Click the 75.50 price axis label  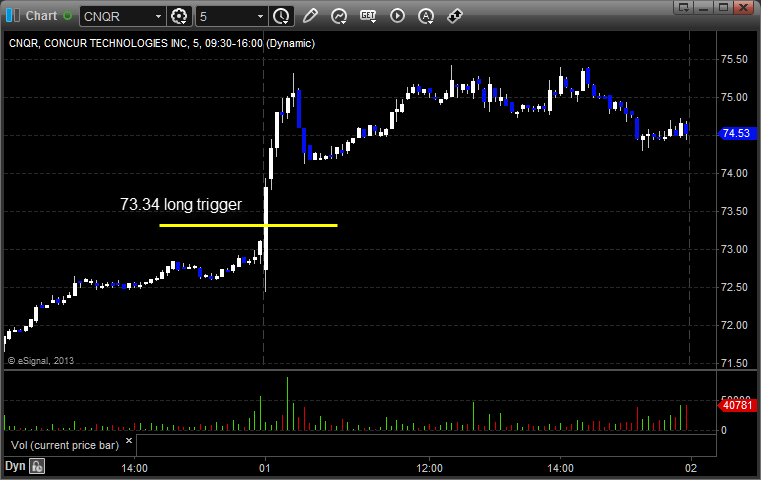coord(734,59)
